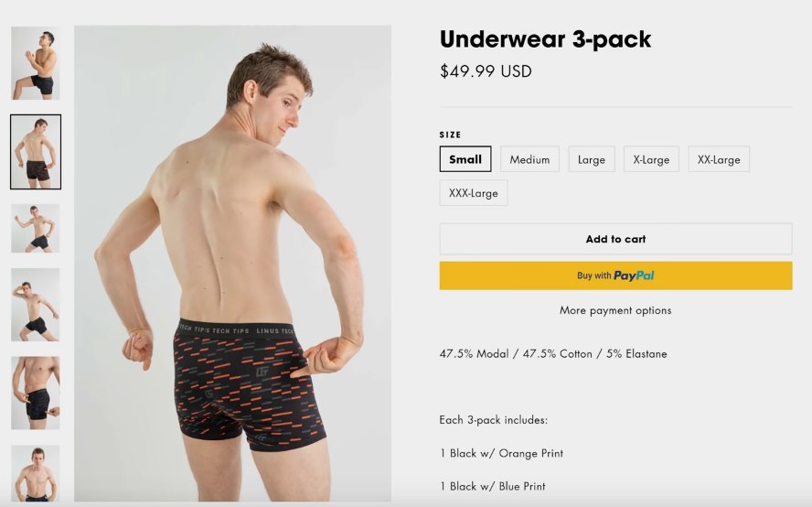Click the $49.99 USD price

coord(486,71)
